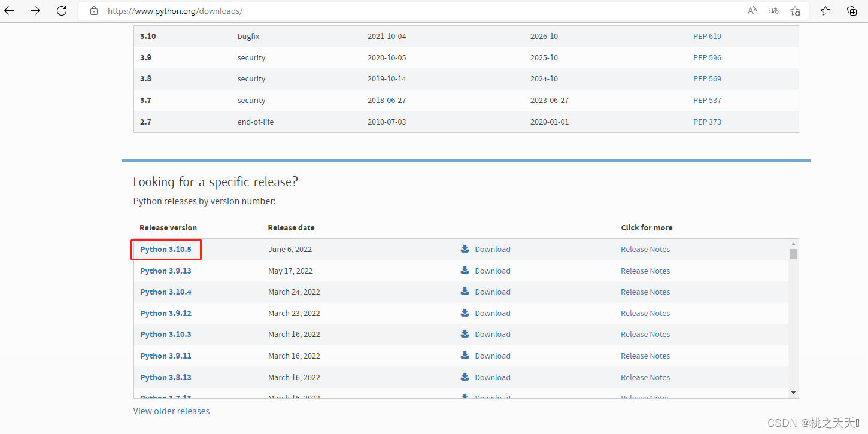The width and height of the screenshot is (868, 434).
Task: Go forward to the next page
Action: tap(35, 11)
